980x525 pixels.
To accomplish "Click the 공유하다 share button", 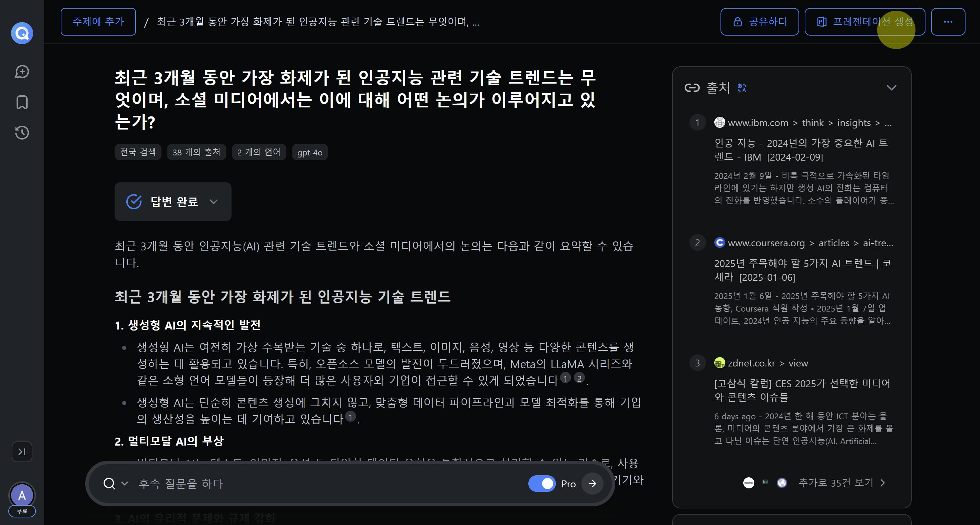I will [x=759, y=22].
